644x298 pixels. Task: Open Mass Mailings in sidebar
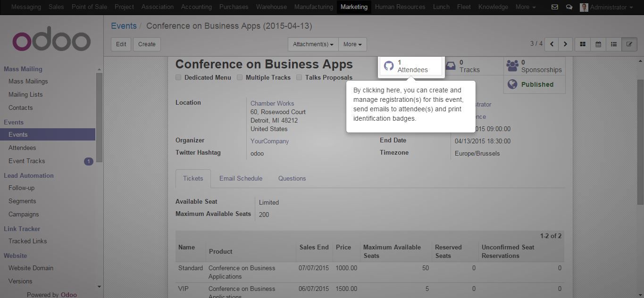(x=28, y=82)
